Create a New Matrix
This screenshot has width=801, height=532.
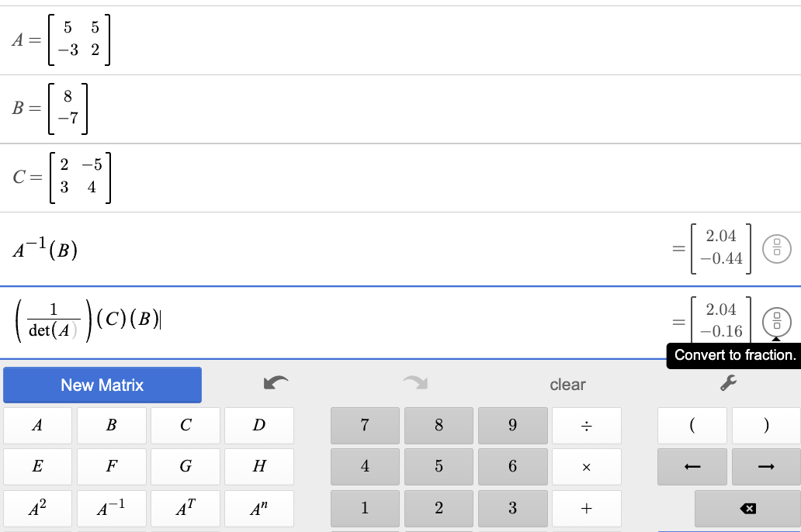(102, 385)
